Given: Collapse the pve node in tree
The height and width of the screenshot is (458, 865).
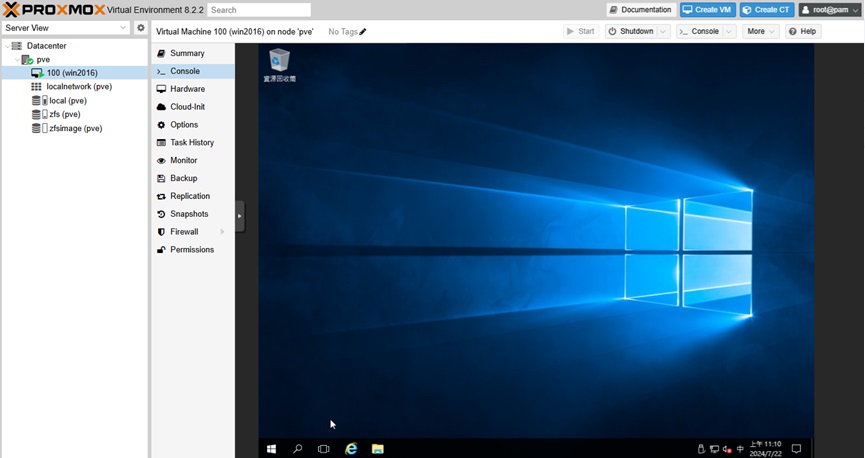Looking at the screenshot, I should (17, 60).
